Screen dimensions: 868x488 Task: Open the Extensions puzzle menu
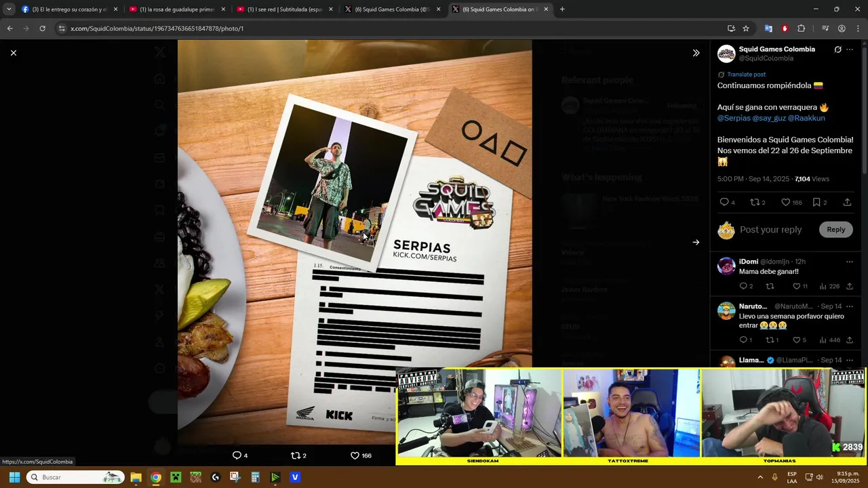click(801, 28)
